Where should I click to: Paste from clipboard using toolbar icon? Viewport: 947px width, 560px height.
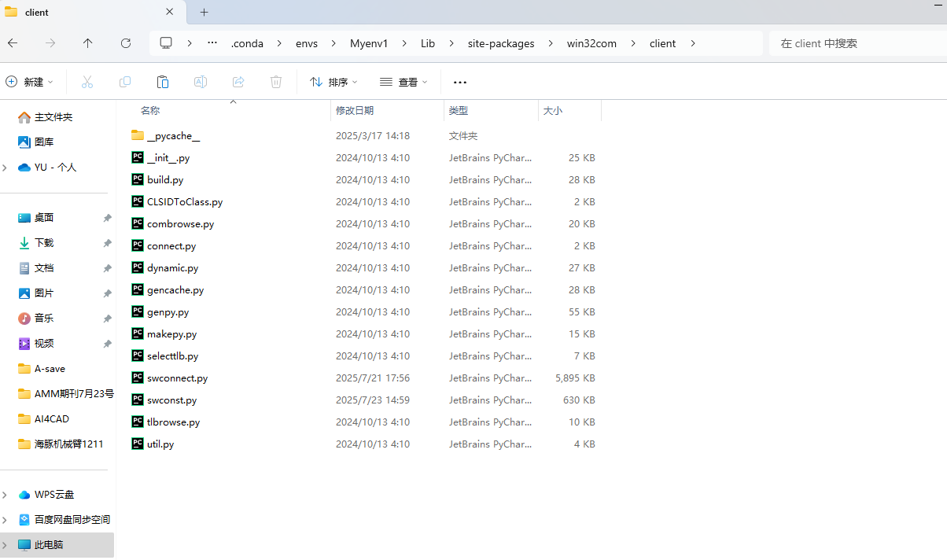click(162, 82)
